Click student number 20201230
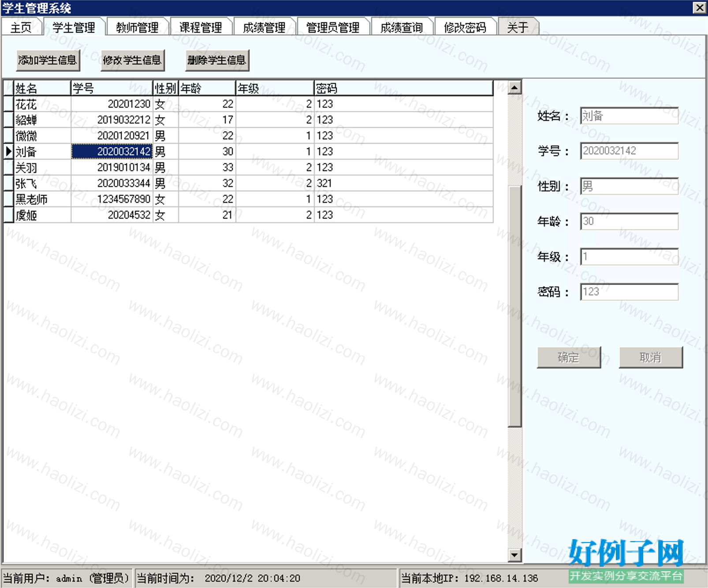The width and height of the screenshot is (708, 588). [112, 104]
